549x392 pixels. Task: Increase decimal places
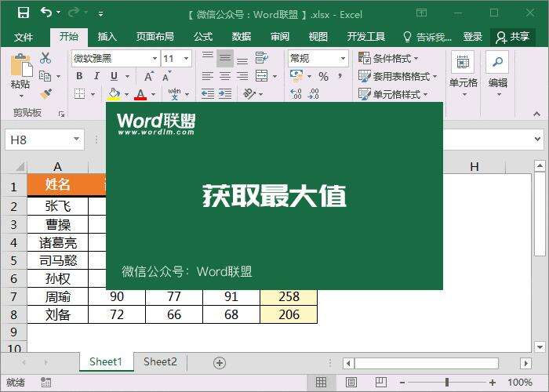(296, 94)
